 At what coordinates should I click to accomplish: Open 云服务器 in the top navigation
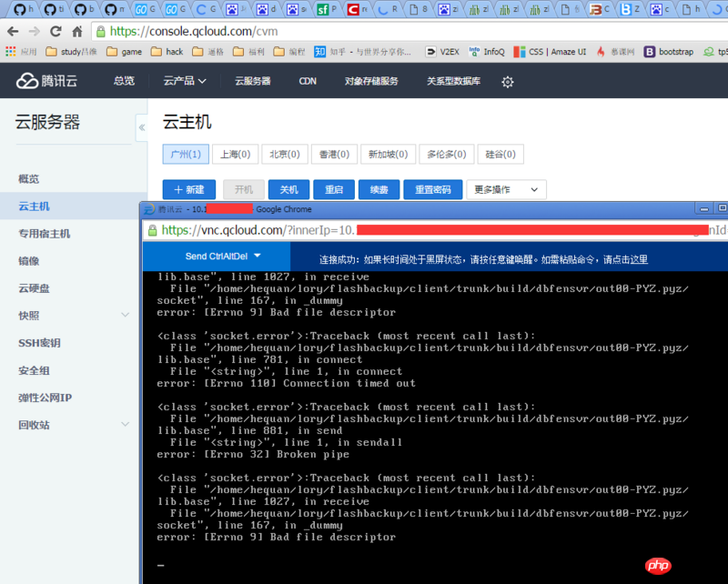pos(253,81)
